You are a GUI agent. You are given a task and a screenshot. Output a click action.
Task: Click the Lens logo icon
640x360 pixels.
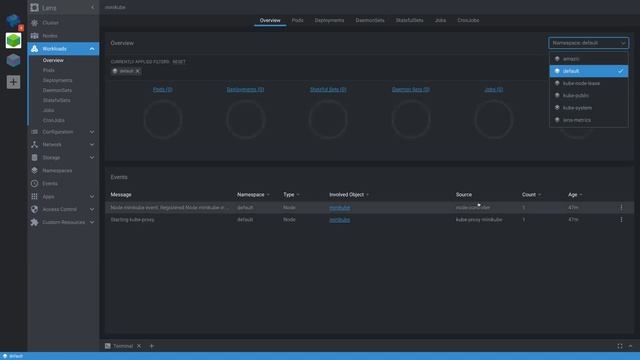tap(35, 7)
